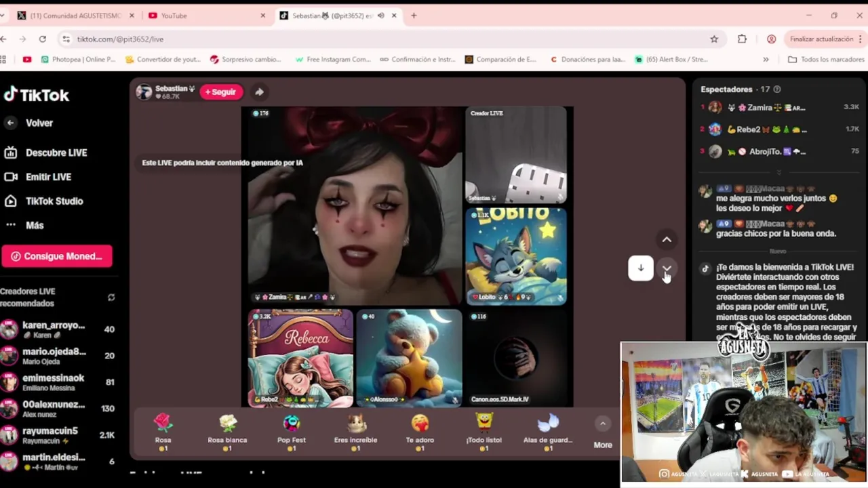Reload the page
Image resolution: width=868 pixels, height=488 pixels.
pyautogui.click(x=43, y=39)
